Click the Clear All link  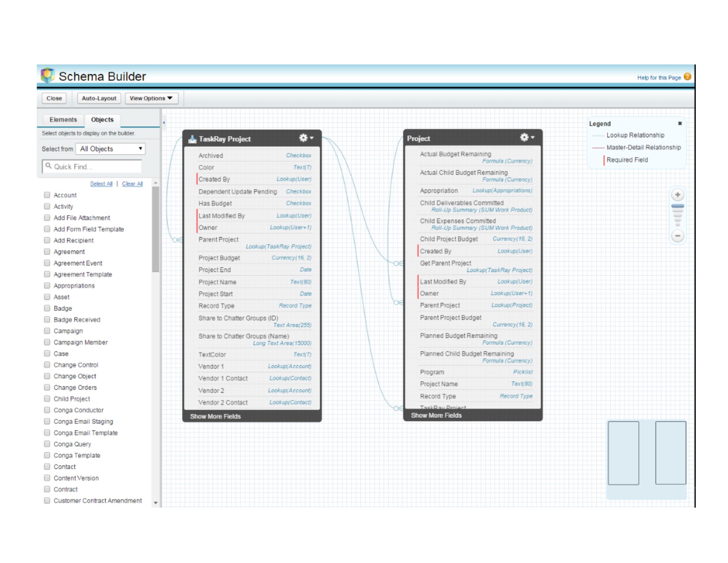tap(132, 184)
